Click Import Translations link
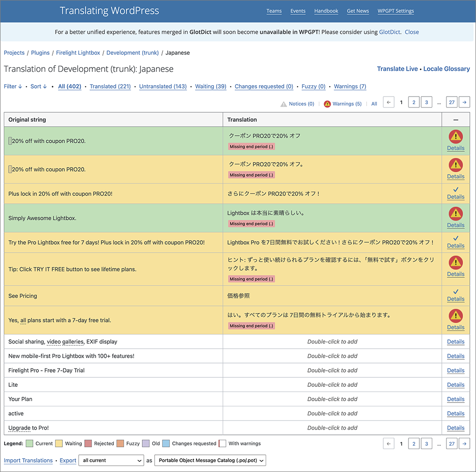This screenshot has width=476, height=472. 28,461
